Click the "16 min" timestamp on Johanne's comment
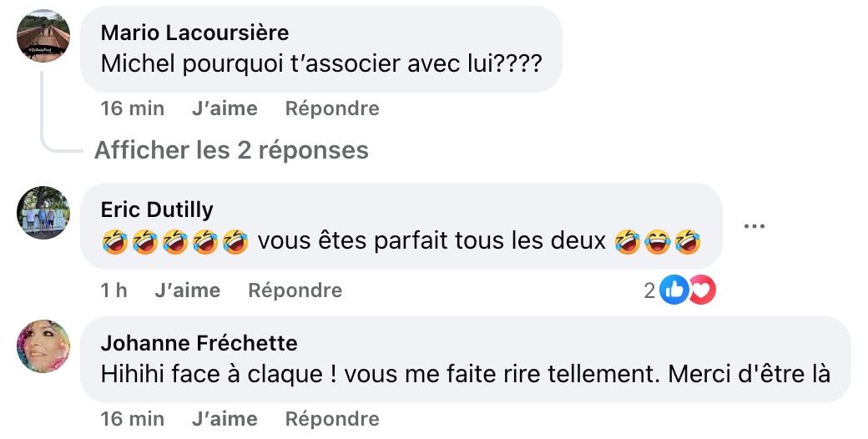The image size is (868, 439). (132, 418)
